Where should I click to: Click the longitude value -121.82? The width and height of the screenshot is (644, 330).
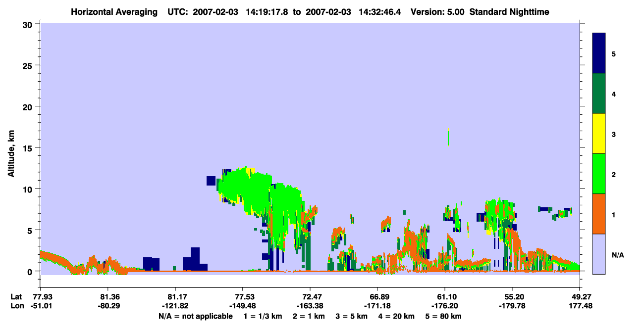pyautogui.click(x=175, y=306)
